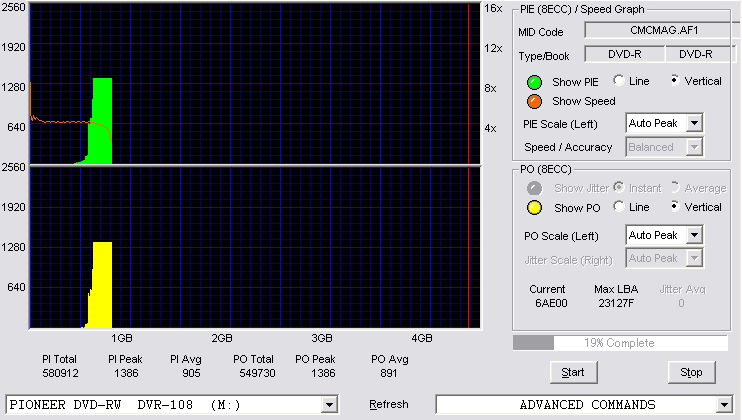The height and width of the screenshot is (420, 742).
Task: Open PIE Scale (Left) dropdown
Action: (x=694, y=123)
